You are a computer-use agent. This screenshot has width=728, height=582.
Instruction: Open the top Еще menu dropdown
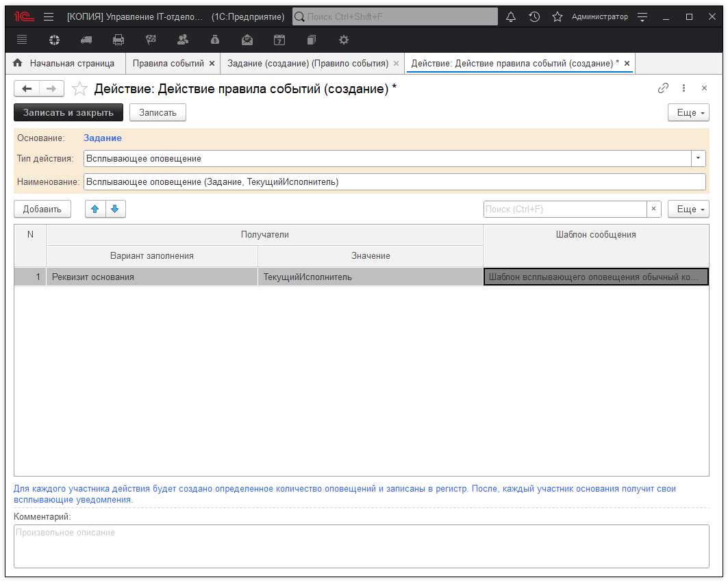coord(688,112)
